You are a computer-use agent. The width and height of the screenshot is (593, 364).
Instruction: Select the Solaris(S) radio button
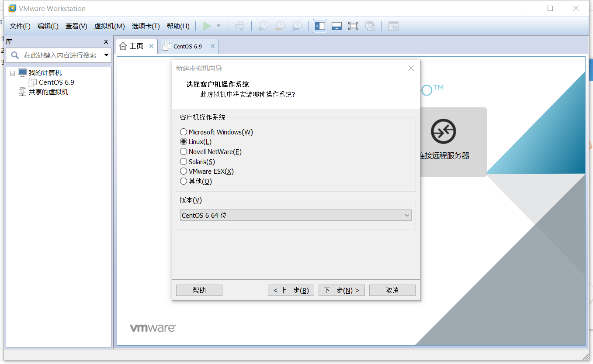184,162
